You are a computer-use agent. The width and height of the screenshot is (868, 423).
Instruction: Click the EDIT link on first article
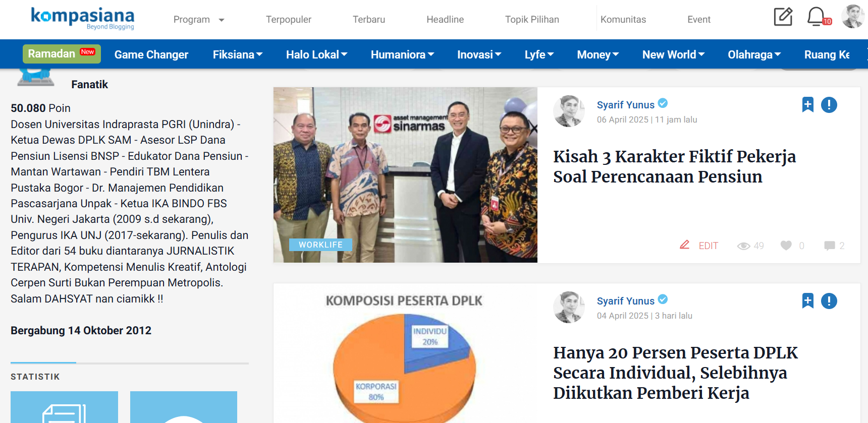tap(708, 246)
